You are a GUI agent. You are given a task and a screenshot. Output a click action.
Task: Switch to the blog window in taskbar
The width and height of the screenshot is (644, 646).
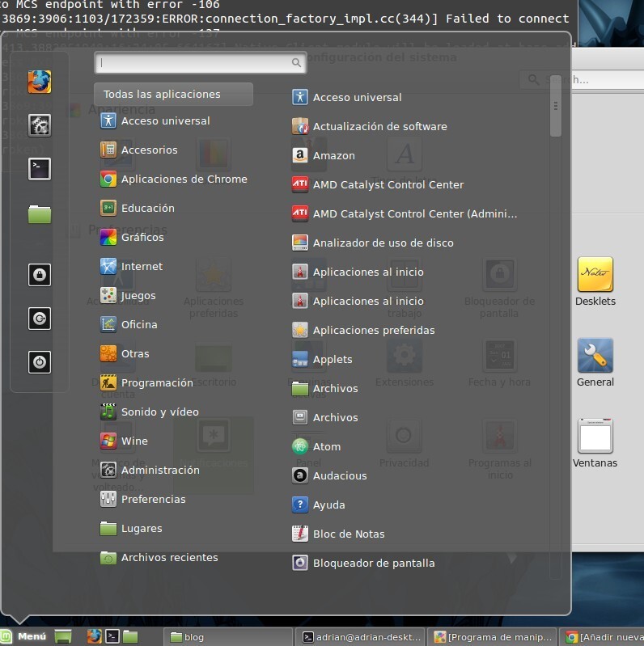pos(227,637)
